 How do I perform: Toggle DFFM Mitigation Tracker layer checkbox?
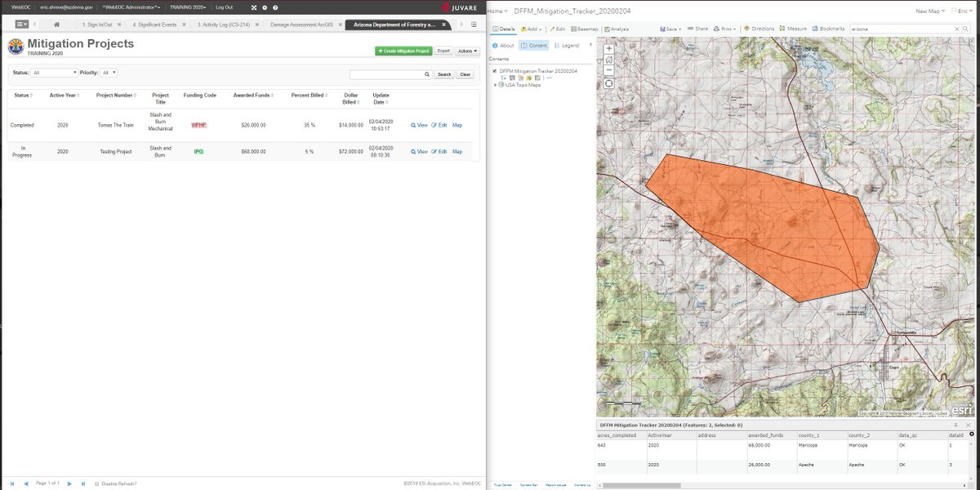point(495,71)
